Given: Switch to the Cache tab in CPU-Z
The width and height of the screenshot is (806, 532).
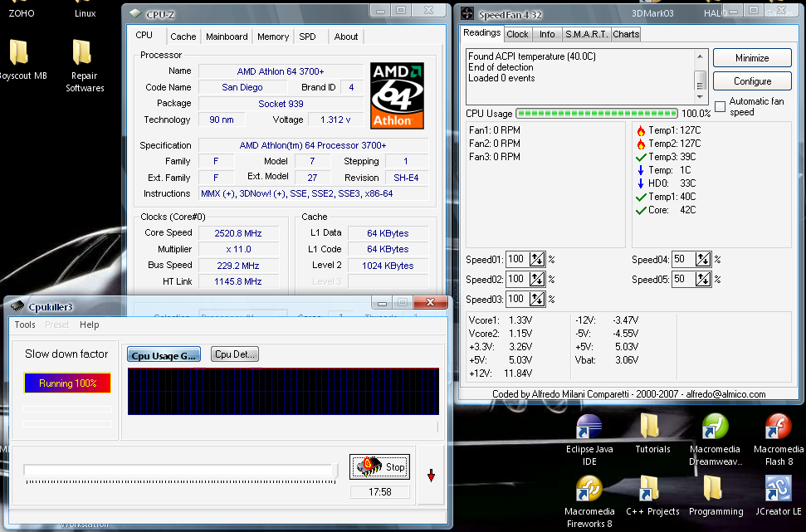Looking at the screenshot, I should pos(183,37).
